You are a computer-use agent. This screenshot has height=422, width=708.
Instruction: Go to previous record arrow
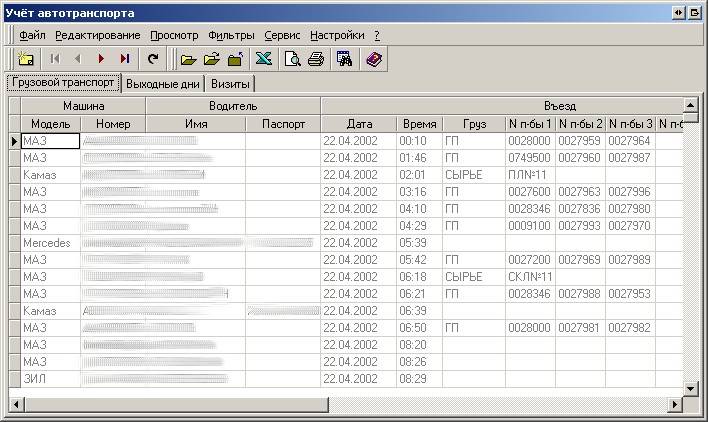click(x=78, y=59)
